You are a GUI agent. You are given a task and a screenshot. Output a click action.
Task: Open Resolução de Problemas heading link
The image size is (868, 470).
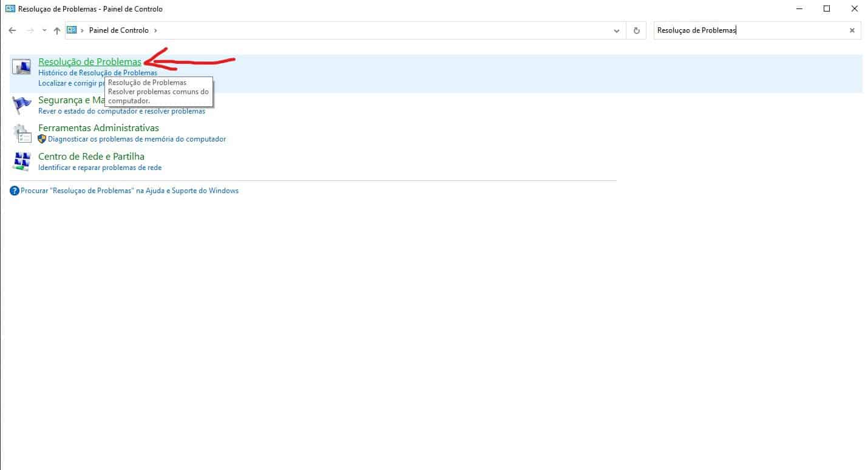[x=89, y=62]
